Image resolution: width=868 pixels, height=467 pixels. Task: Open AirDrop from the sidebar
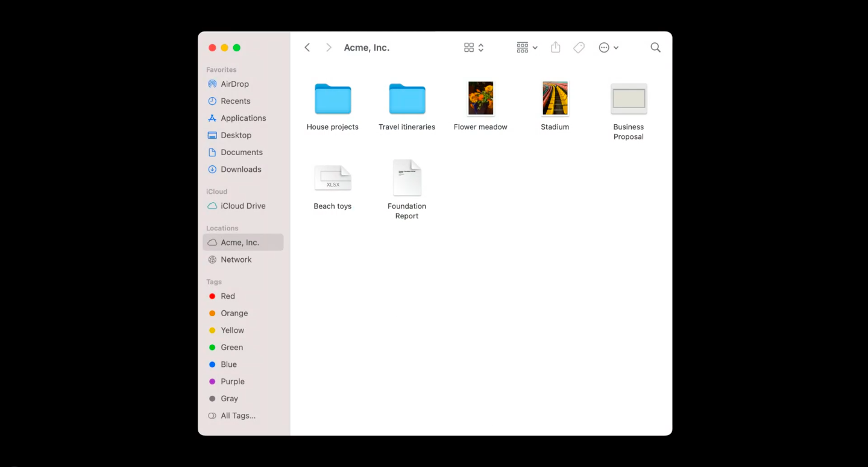(x=234, y=84)
